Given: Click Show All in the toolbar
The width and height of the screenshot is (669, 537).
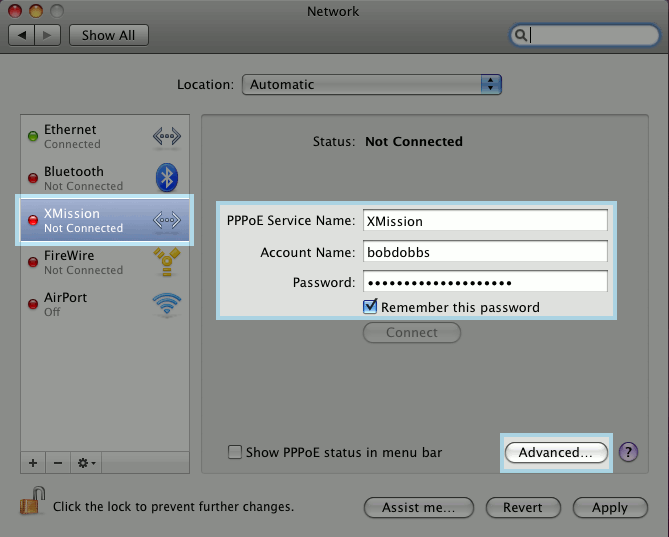Looking at the screenshot, I should (108, 35).
